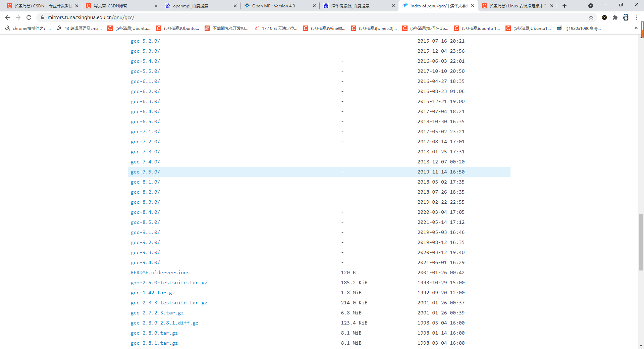The width and height of the screenshot is (644, 349).
Task: Open the README.oldversions file
Action: coord(160,272)
